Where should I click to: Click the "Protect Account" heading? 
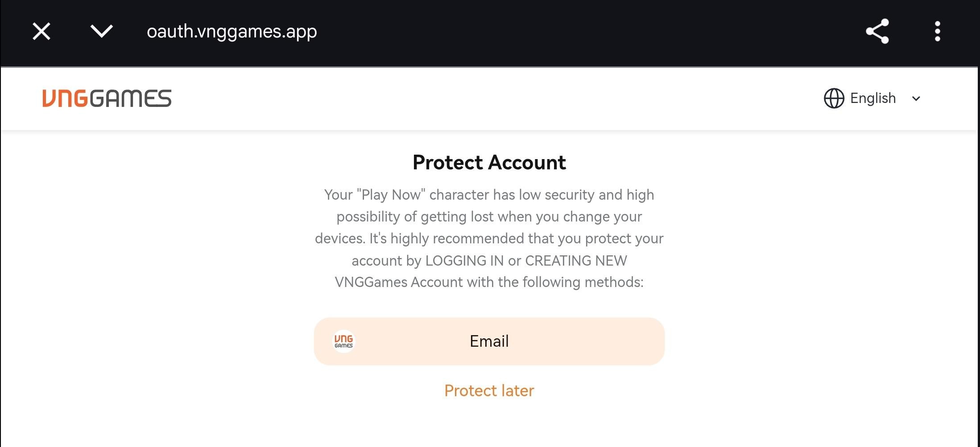tap(489, 162)
